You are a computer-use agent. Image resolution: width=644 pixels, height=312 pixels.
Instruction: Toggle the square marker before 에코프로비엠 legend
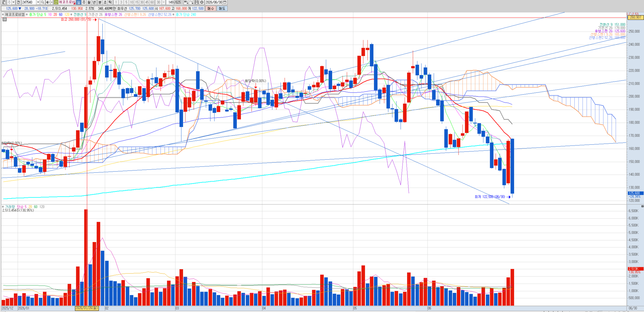pyautogui.click(x=3, y=15)
